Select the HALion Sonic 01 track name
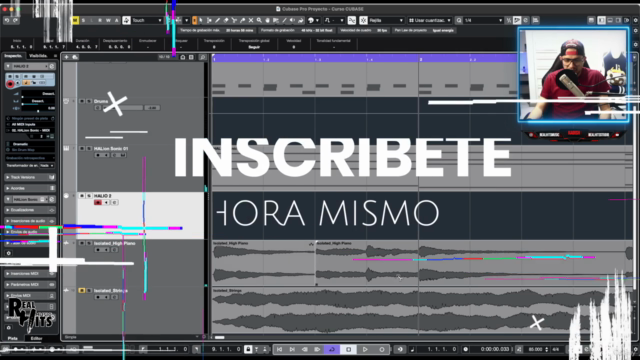Image resolution: width=640 pixels, height=360 pixels. point(111,149)
